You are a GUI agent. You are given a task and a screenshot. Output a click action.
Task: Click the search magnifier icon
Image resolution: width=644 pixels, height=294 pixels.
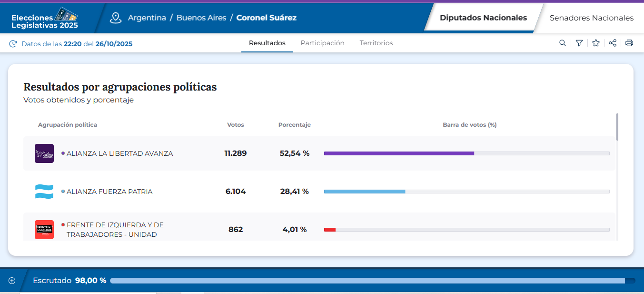pyautogui.click(x=562, y=43)
